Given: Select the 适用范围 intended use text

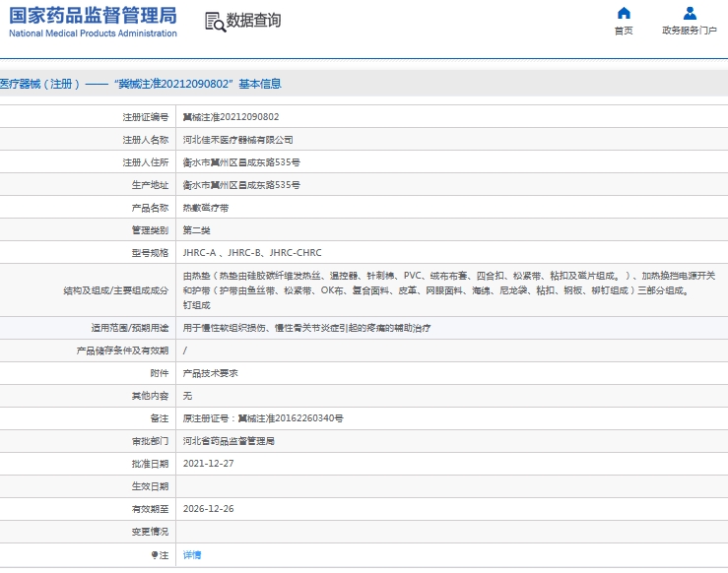Looking at the screenshot, I should point(307,328).
